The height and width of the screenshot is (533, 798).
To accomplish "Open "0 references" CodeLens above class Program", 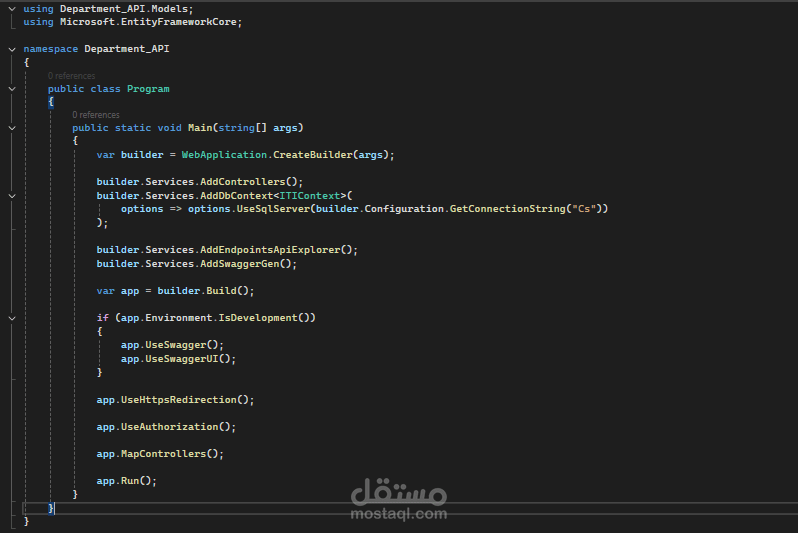I will (x=71, y=76).
